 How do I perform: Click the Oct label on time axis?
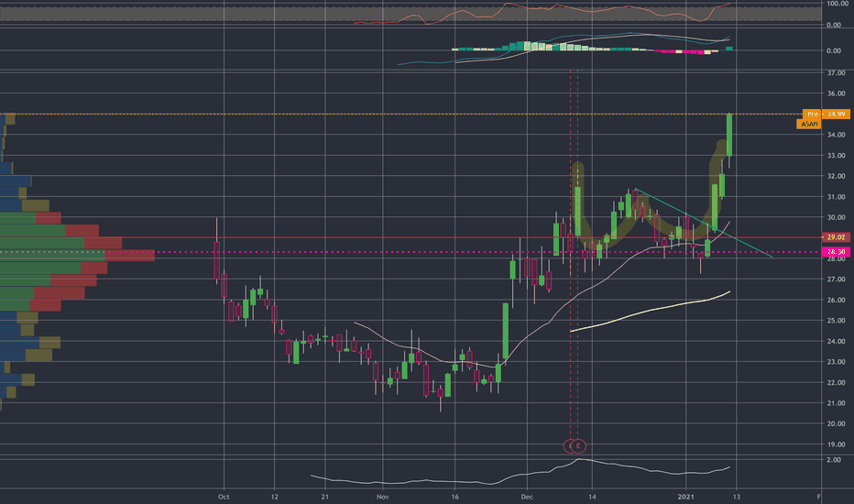tap(224, 497)
